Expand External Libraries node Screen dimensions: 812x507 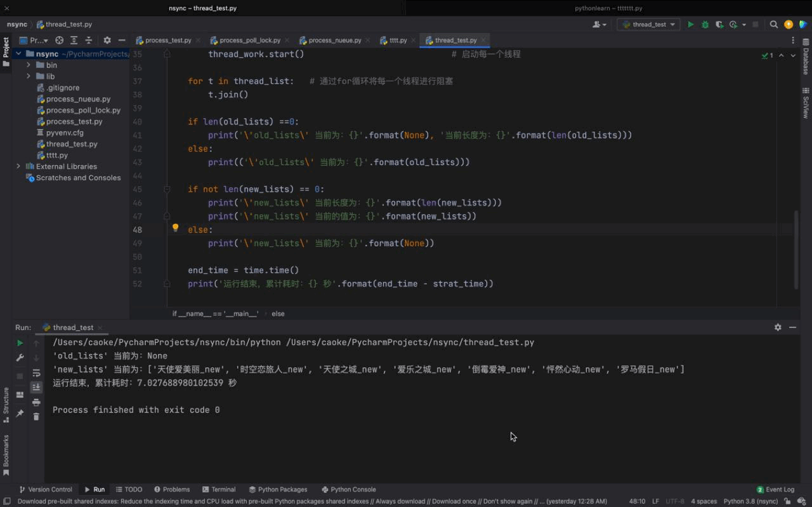tap(18, 166)
